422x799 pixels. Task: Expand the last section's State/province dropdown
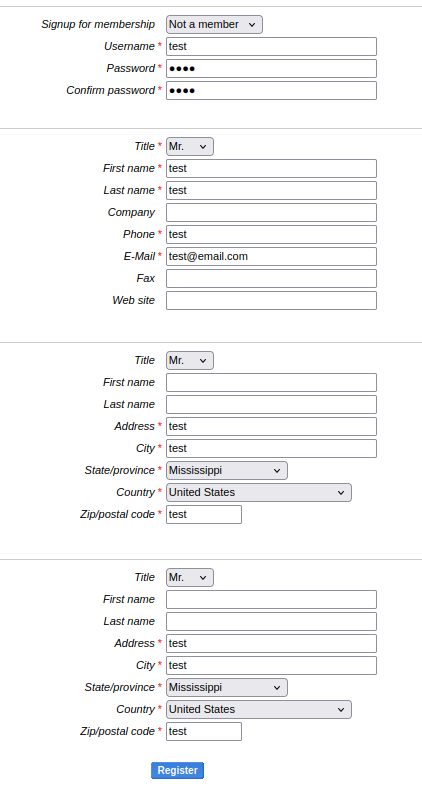click(x=227, y=687)
